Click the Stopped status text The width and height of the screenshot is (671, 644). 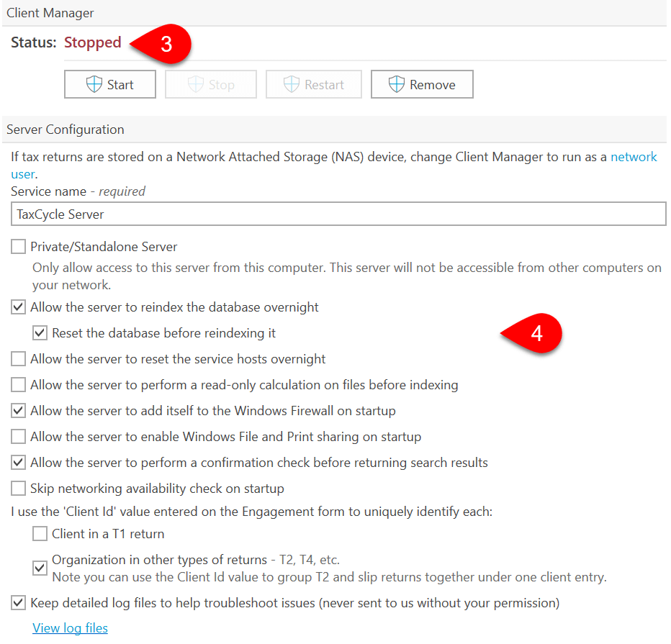pyautogui.click(x=93, y=42)
